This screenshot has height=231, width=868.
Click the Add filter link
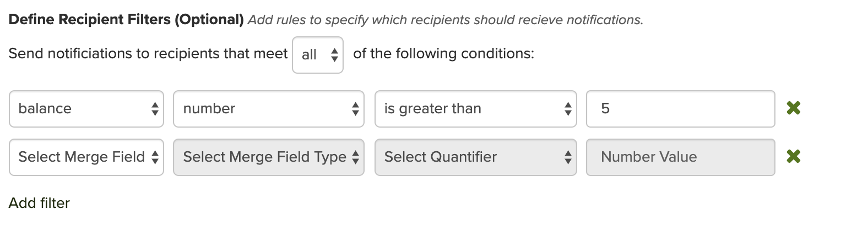pos(39,203)
